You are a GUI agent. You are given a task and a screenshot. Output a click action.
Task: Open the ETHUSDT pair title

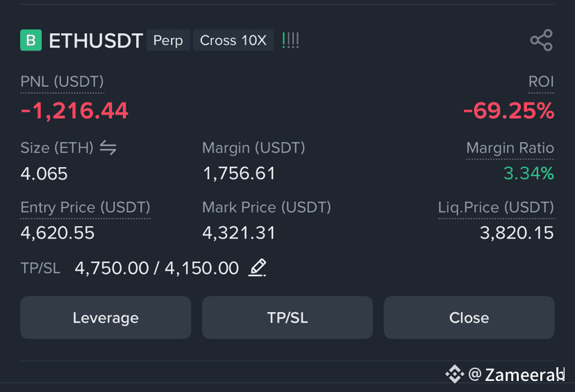96,40
